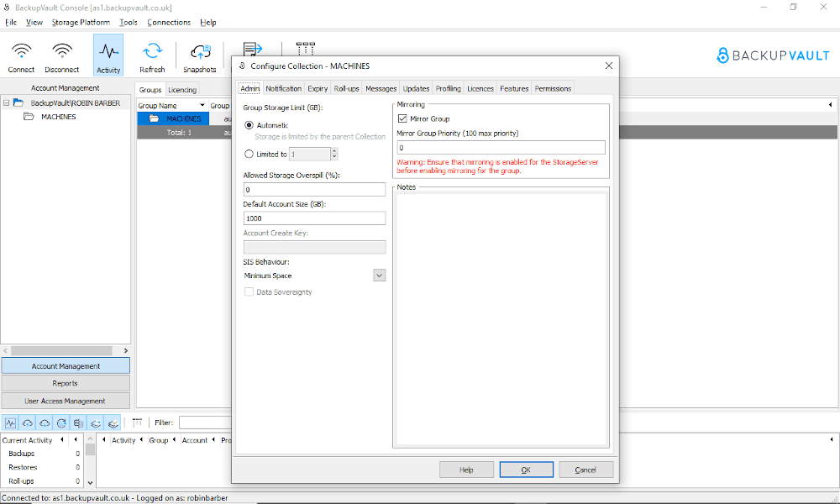Click the BackupVault logo
Viewport: 840px width, 504px height.
[773, 55]
